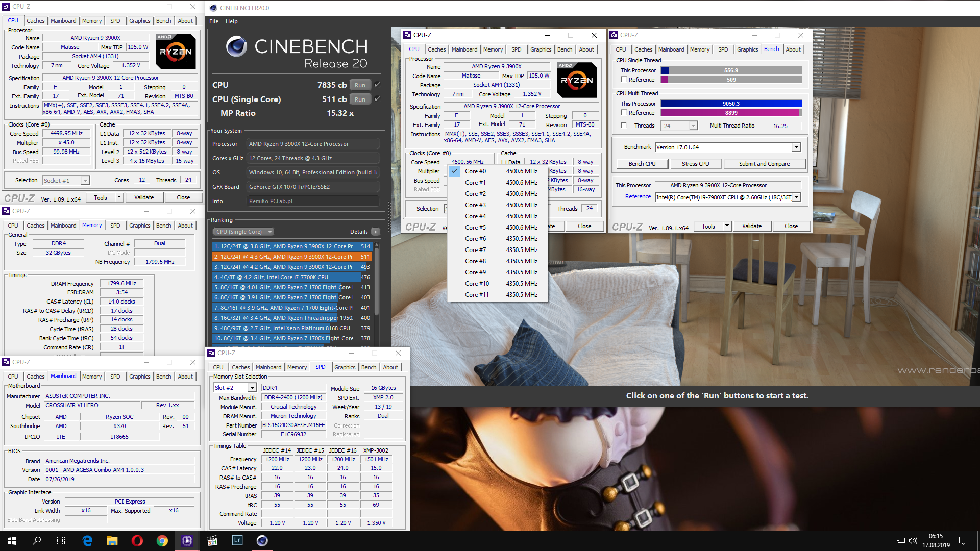Open the Cinebench Help menu

click(232, 21)
